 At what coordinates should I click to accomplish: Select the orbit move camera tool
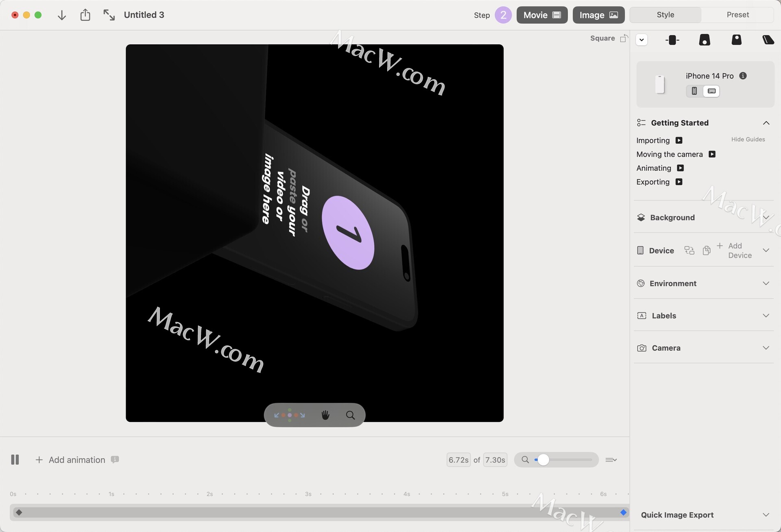pyautogui.click(x=289, y=415)
